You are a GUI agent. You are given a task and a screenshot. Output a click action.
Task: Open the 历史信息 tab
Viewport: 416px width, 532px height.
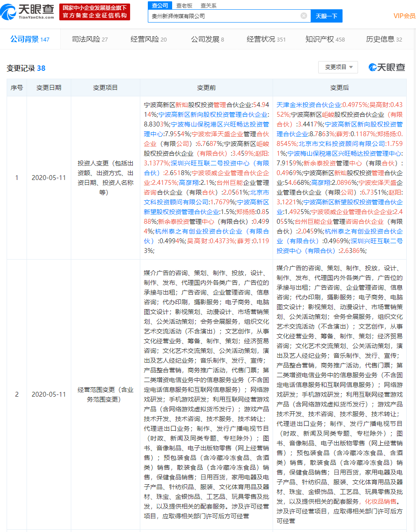tap(384, 39)
